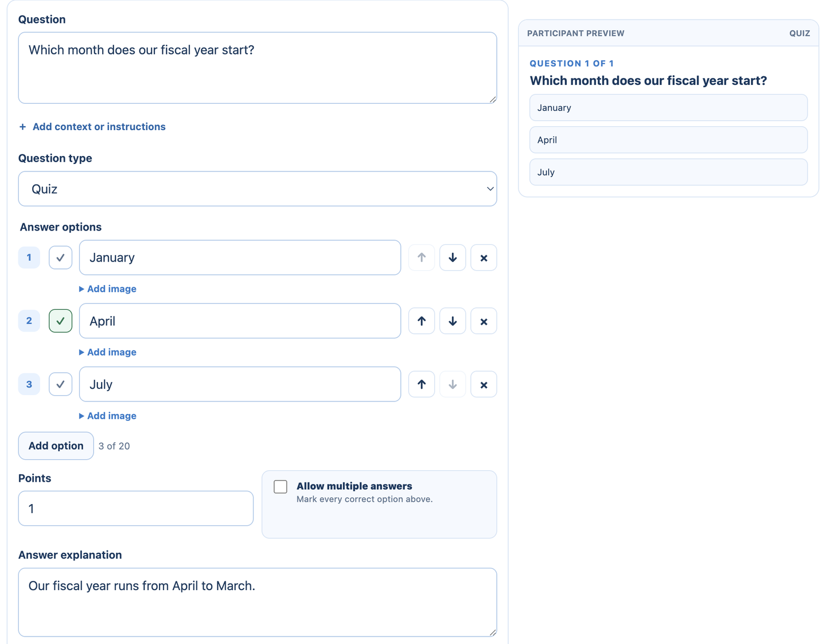This screenshot has height=644, width=826.
Task: Open the Question type dropdown
Action: (258, 189)
